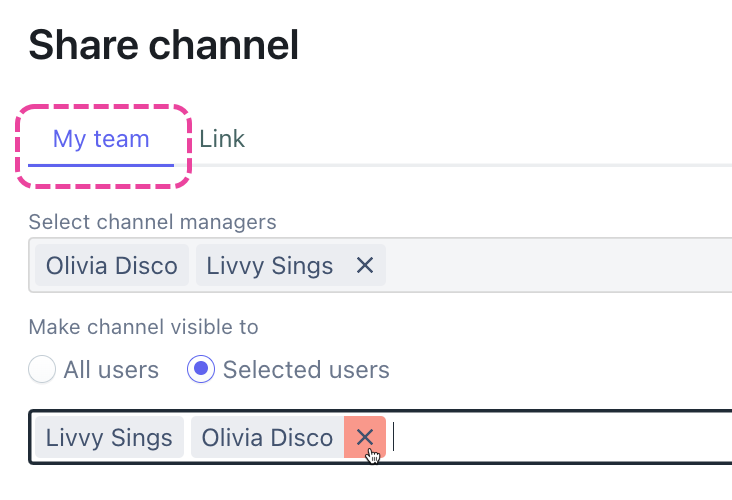Click the blue underline beneath My team
Screen dimensions: 732x500
tap(101, 163)
